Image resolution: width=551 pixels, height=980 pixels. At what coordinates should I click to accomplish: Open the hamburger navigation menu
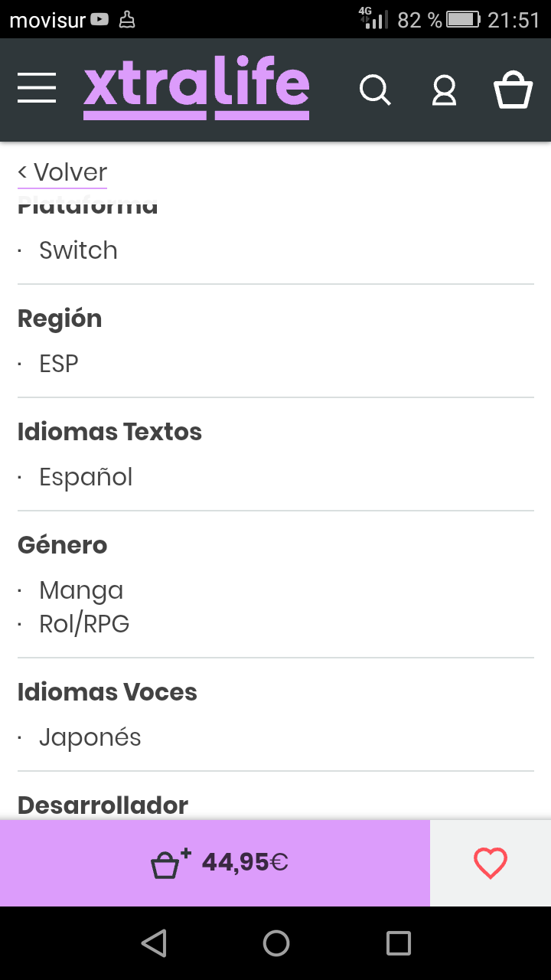(x=37, y=88)
